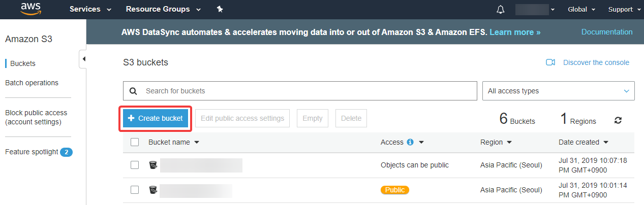644x205 pixels.
Task: Click the video camera icon beside Discover
Action: coord(550,62)
